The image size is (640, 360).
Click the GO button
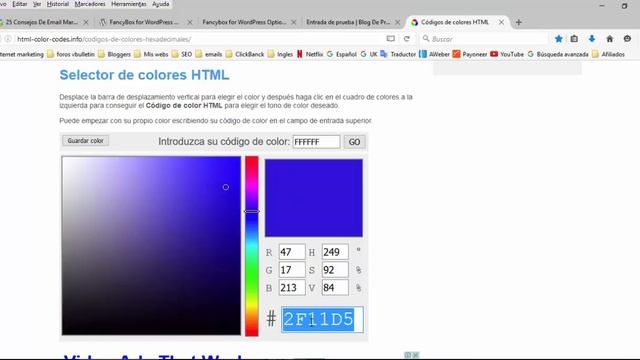(x=354, y=142)
